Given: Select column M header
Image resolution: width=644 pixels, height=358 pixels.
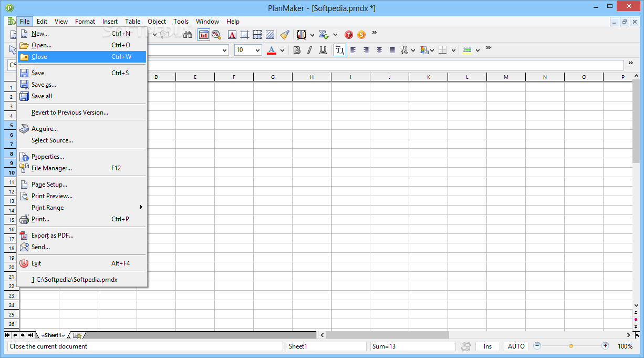Looking at the screenshot, I should pos(506,77).
